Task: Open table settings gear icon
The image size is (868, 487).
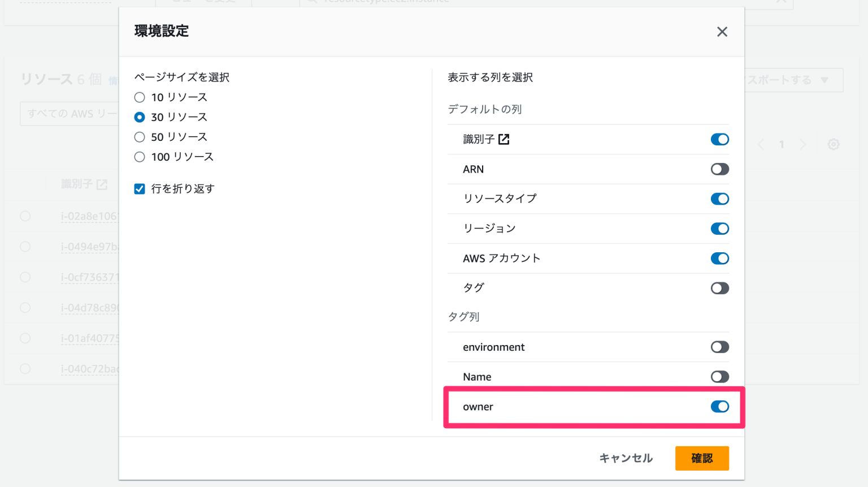Action: point(833,145)
